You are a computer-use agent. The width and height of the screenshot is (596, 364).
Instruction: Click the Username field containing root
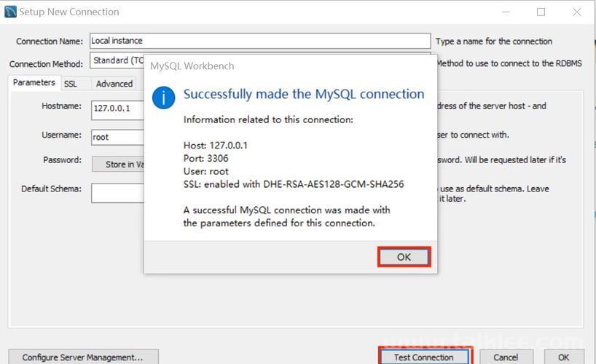click(118, 137)
